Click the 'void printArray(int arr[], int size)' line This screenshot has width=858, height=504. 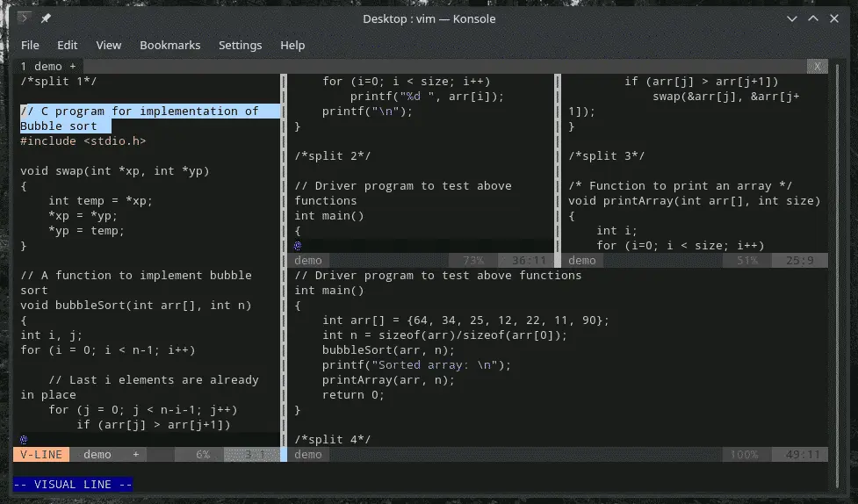(x=695, y=201)
